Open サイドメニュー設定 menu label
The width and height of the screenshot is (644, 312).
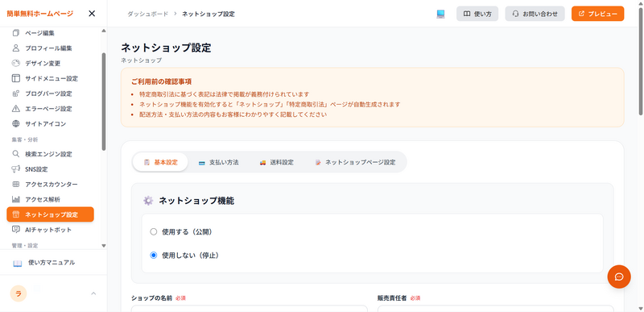coord(52,78)
